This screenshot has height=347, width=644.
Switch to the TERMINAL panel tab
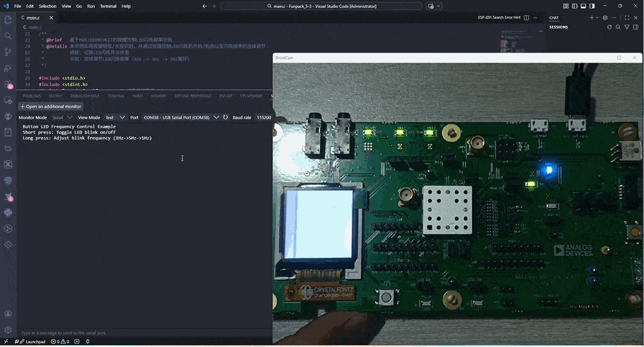116,96
